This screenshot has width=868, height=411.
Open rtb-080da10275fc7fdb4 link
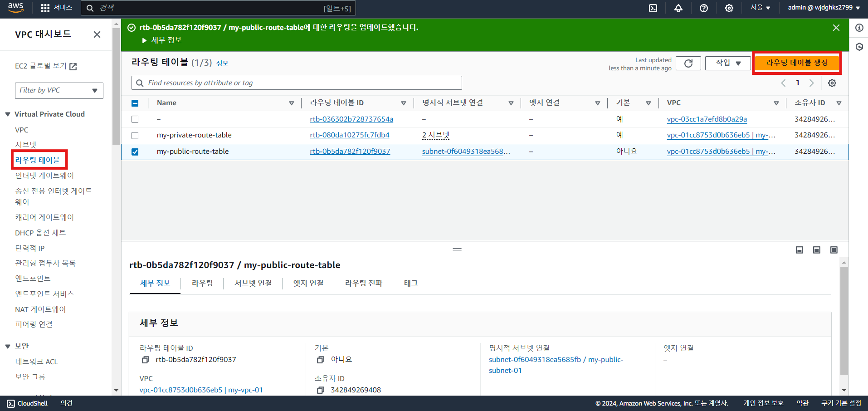pyautogui.click(x=350, y=135)
